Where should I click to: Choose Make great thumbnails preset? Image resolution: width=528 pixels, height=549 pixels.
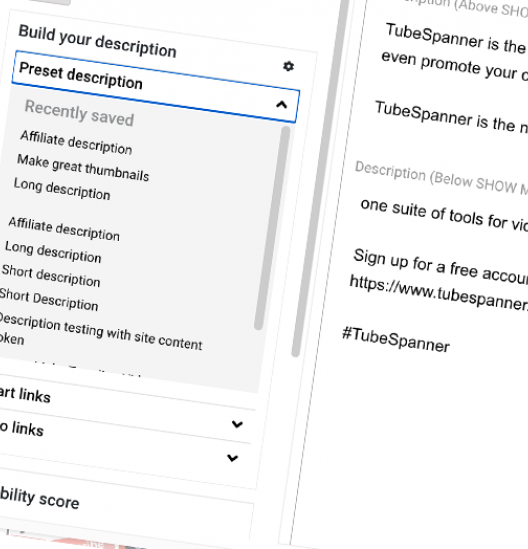coord(83,167)
